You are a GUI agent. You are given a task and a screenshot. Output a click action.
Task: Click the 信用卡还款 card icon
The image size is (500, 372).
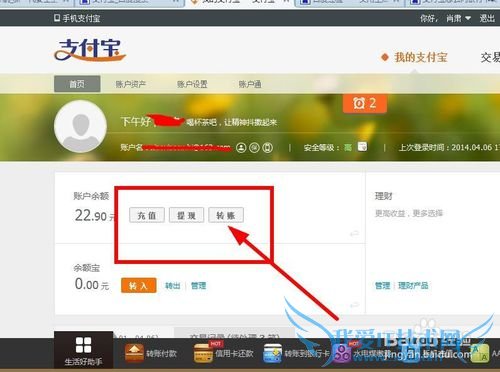204,353
